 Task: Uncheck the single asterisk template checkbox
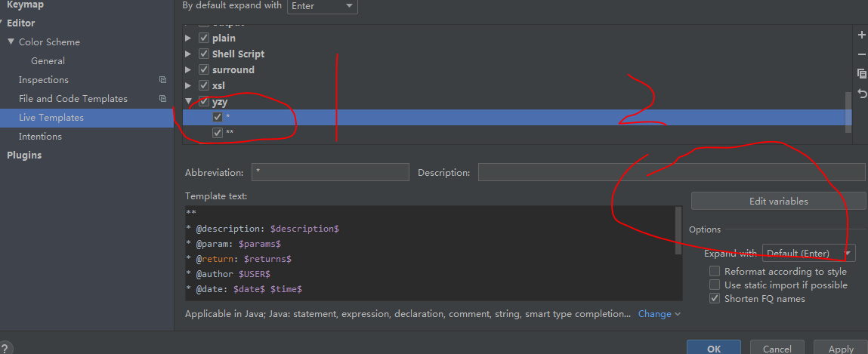point(218,117)
